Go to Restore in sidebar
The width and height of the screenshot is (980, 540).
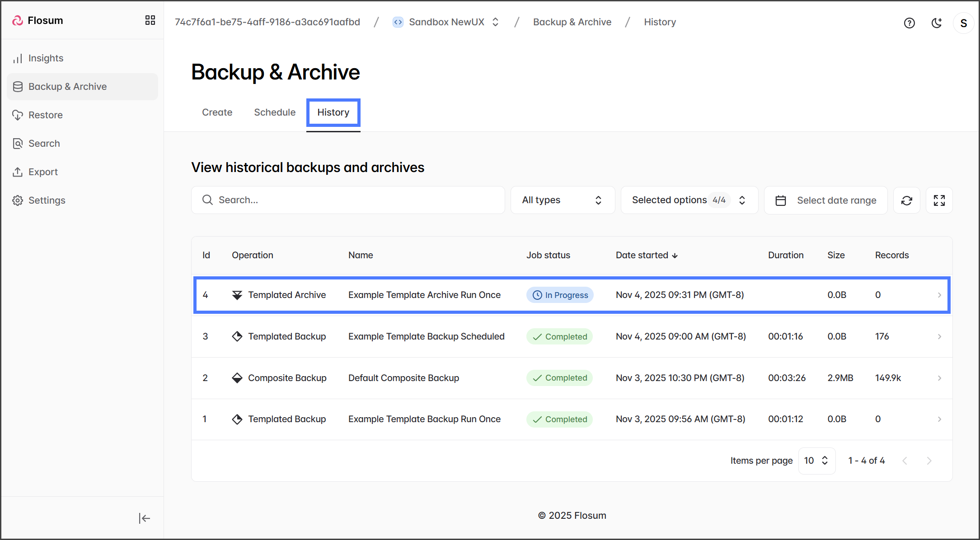pyautogui.click(x=45, y=115)
